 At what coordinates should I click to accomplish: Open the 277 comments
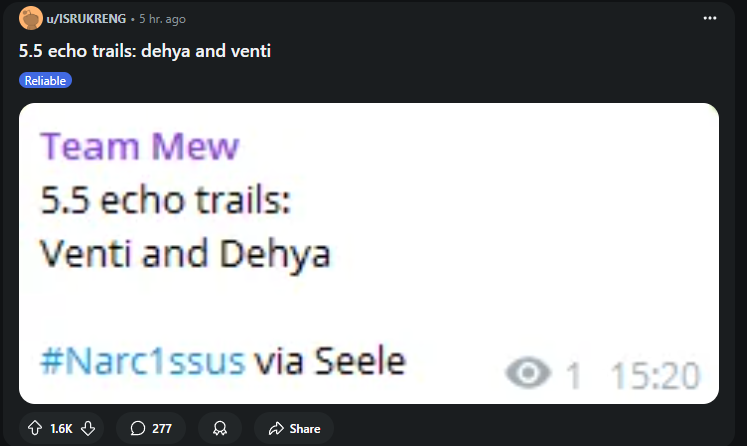151,428
